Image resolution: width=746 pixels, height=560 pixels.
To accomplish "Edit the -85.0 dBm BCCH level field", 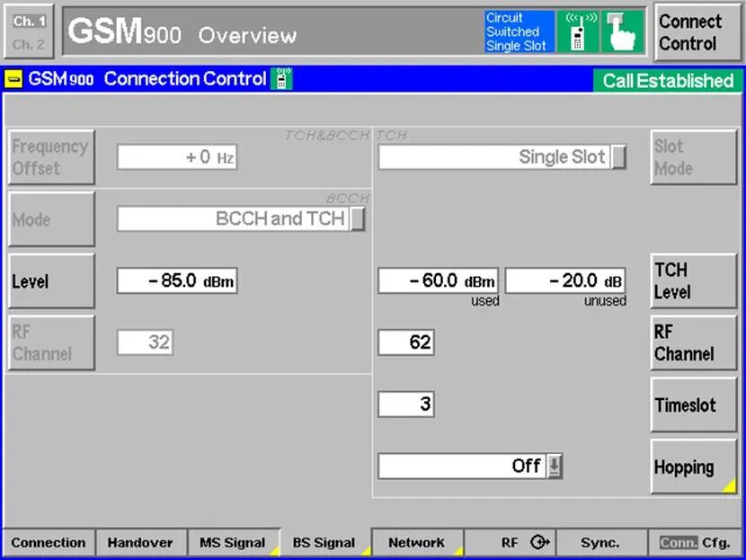I will pyautogui.click(x=177, y=280).
